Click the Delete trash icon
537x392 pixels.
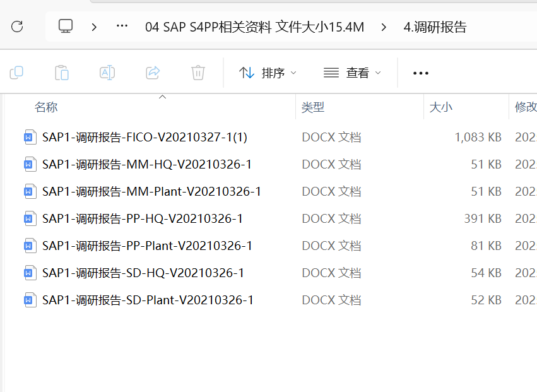click(198, 73)
